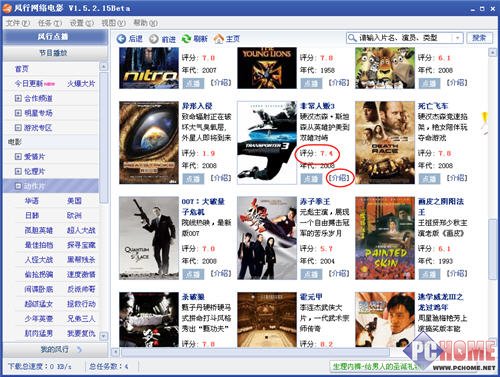Open the 设置 menu
The image size is (500, 377).
[x=82, y=23]
